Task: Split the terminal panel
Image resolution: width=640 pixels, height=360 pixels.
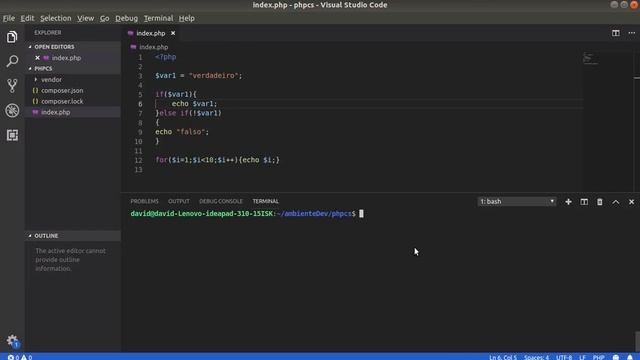Action: 584,202
